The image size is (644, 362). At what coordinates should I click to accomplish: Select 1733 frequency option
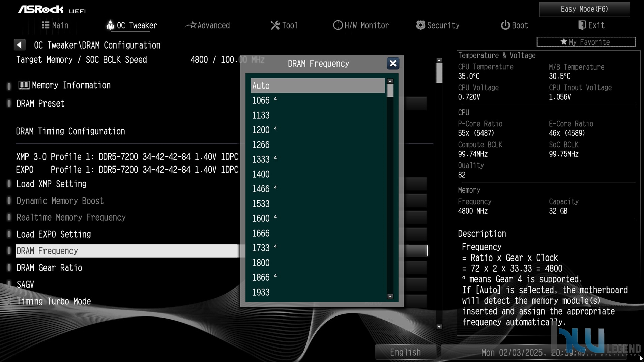318,248
